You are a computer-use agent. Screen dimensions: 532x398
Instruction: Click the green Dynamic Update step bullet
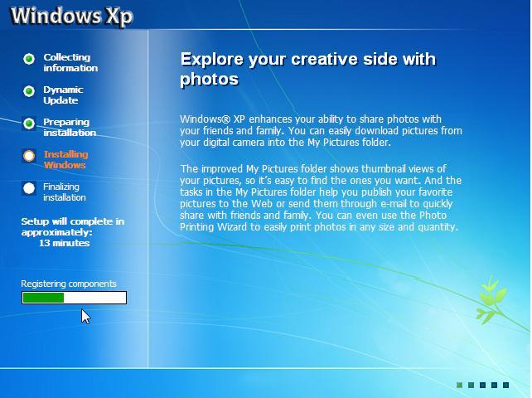pos(29,91)
